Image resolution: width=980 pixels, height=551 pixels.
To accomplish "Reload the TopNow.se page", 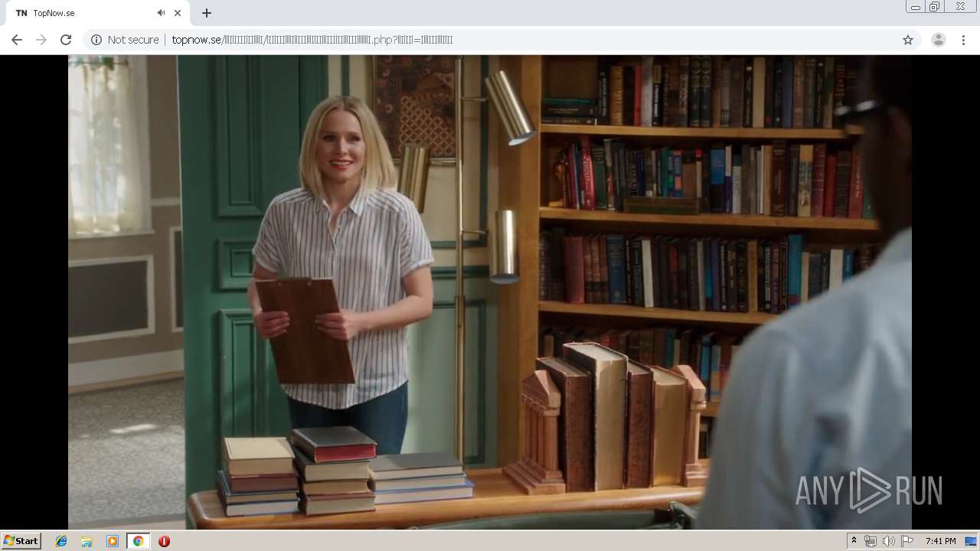I will point(66,40).
